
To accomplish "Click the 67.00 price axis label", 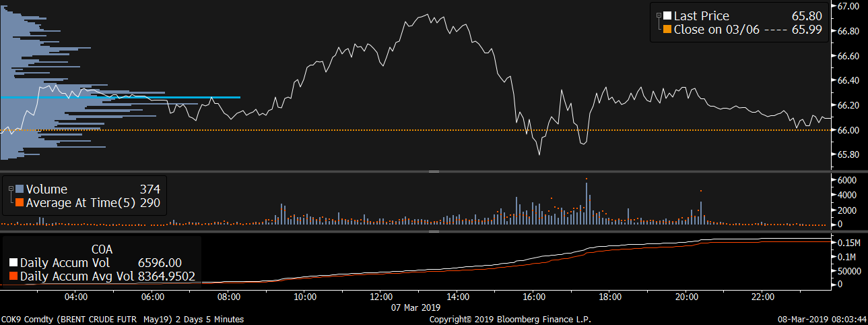I will click(847, 6).
